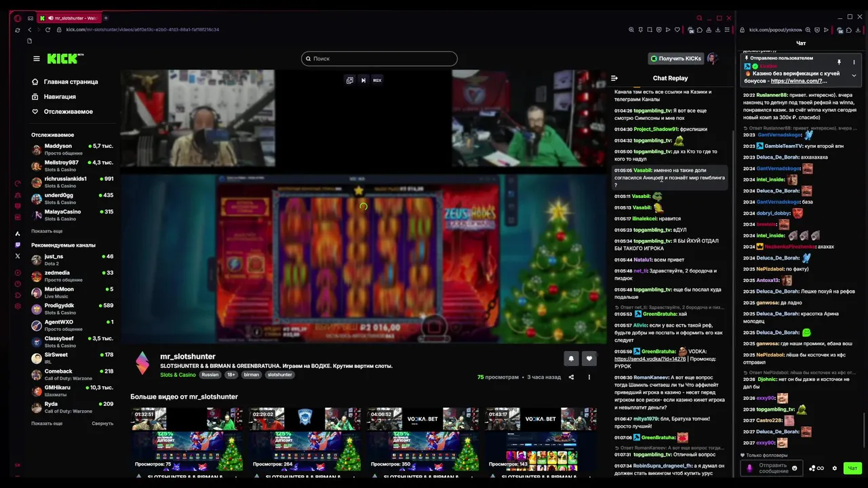Viewport: 868px width, 488px height.
Task: Open send4.vodka link in chat replay
Action: click(650, 359)
